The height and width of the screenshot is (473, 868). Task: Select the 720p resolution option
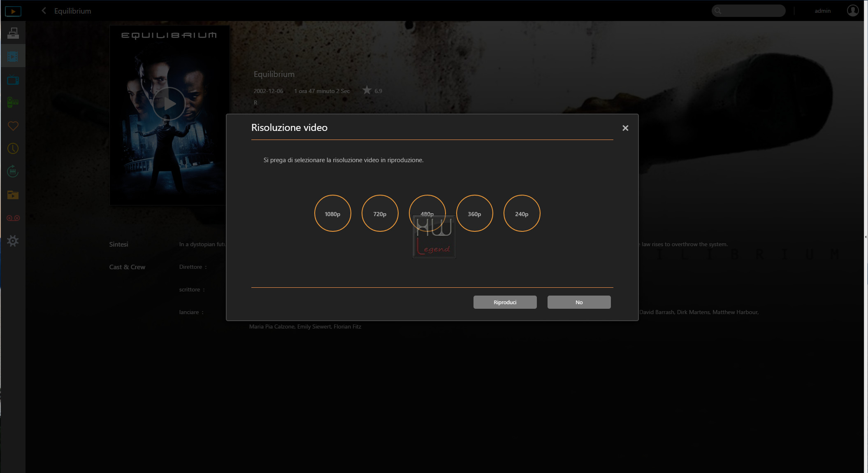[380, 213]
